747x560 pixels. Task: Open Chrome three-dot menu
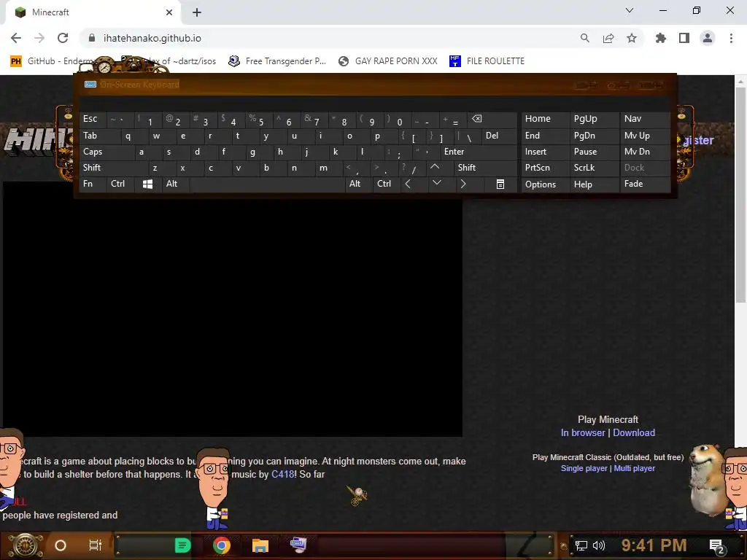731,38
